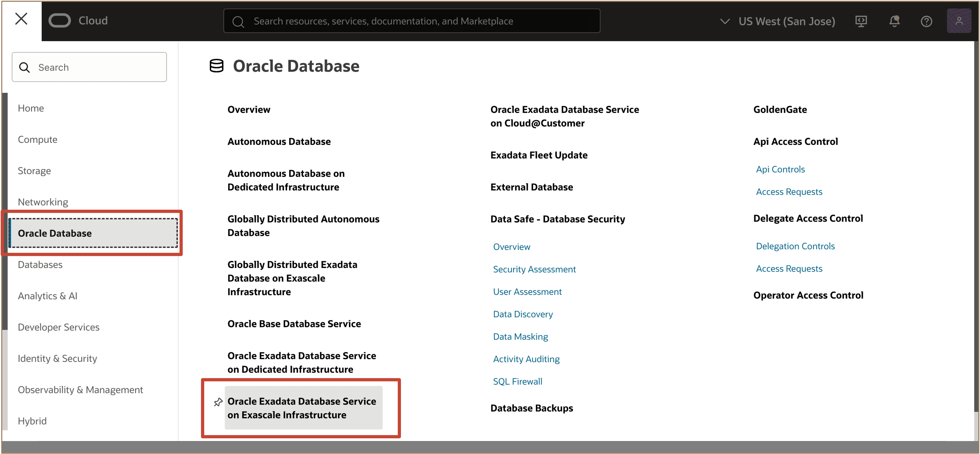Open the Security Assessment link
The height and width of the screenshot is (454, 980).
534,269
